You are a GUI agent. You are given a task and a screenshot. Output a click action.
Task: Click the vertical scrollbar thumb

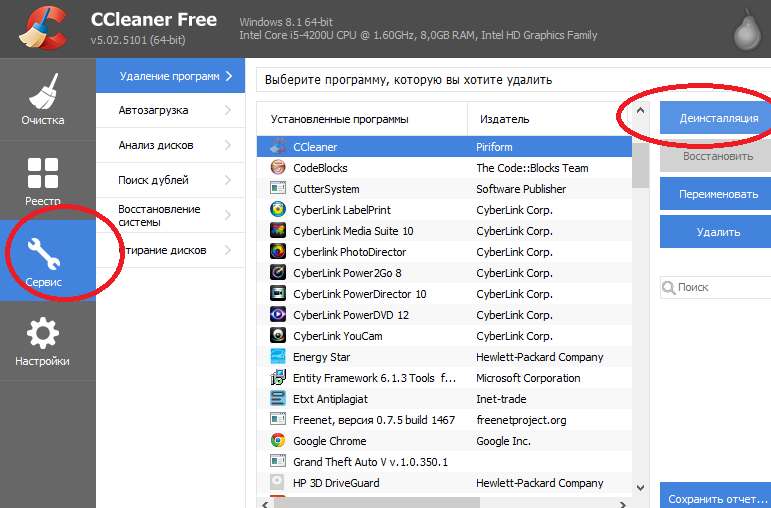pos(640,165)
